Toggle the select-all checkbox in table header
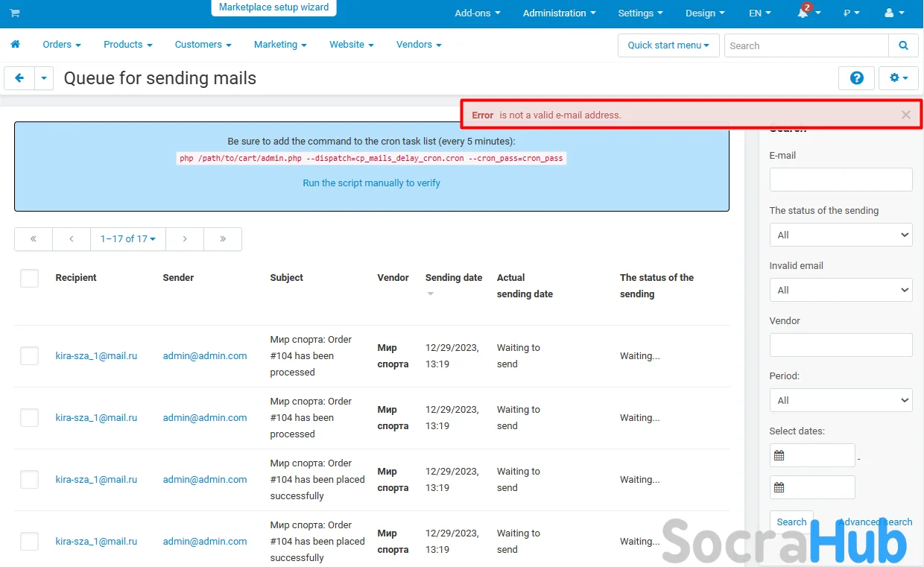The height and width of the screenshot is (567, 924). point(29,278)
